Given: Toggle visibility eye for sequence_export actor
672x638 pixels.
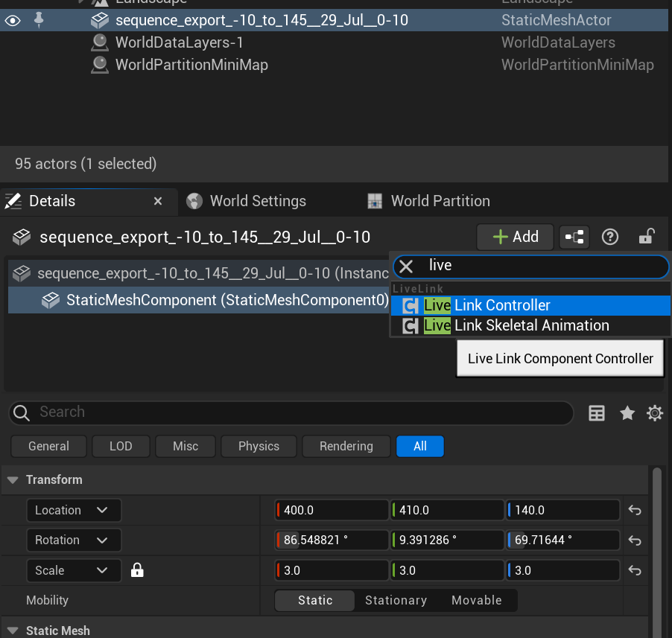Looking at the screenshot, I should coord(12,21).
